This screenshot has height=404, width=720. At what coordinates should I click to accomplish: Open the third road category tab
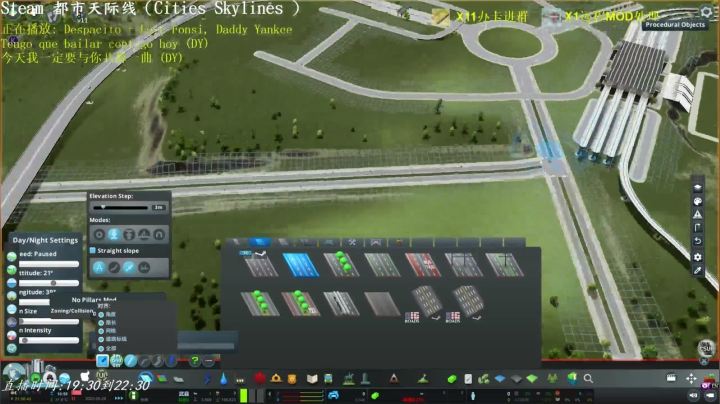coord(283,242)
